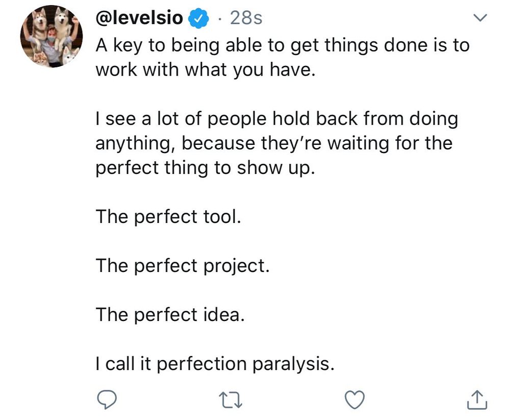This screenshot has width=510, height=420.
Task: Select the line starting "I see a lot"
Action: tap(276, 119)
